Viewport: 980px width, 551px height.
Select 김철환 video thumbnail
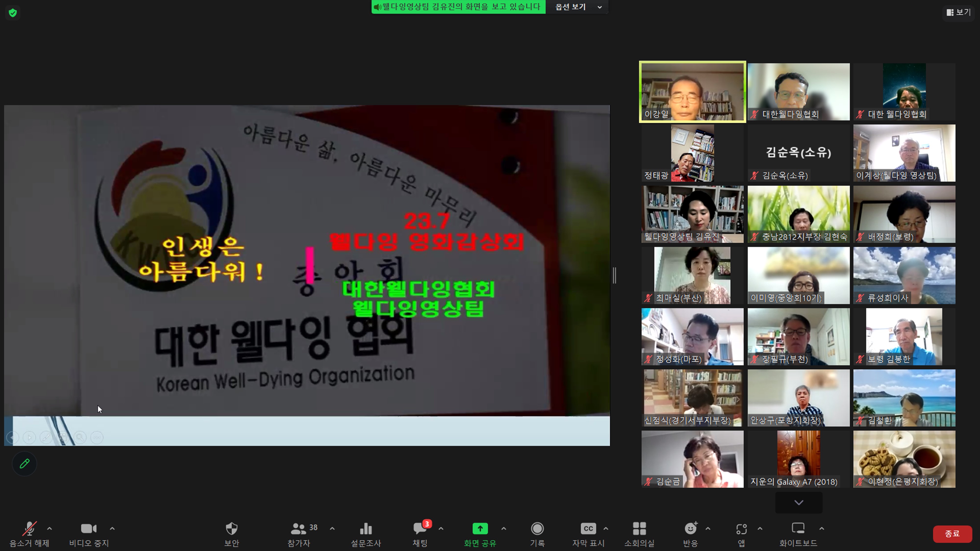click(x=904, y=398)
